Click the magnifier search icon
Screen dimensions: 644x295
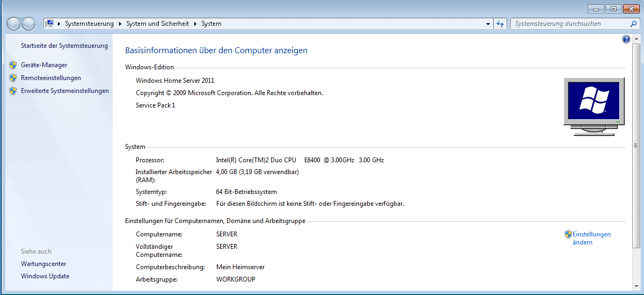pos(633,24)
